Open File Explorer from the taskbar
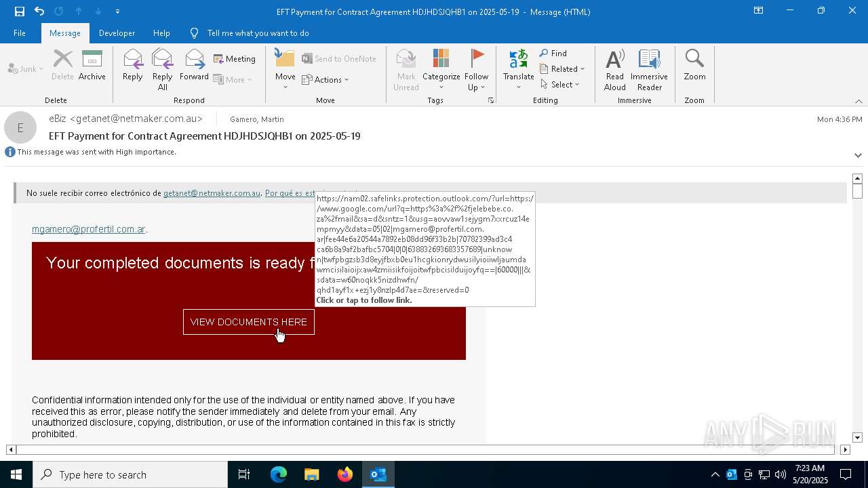Screen dimensions: 868x488 (312, 474)
